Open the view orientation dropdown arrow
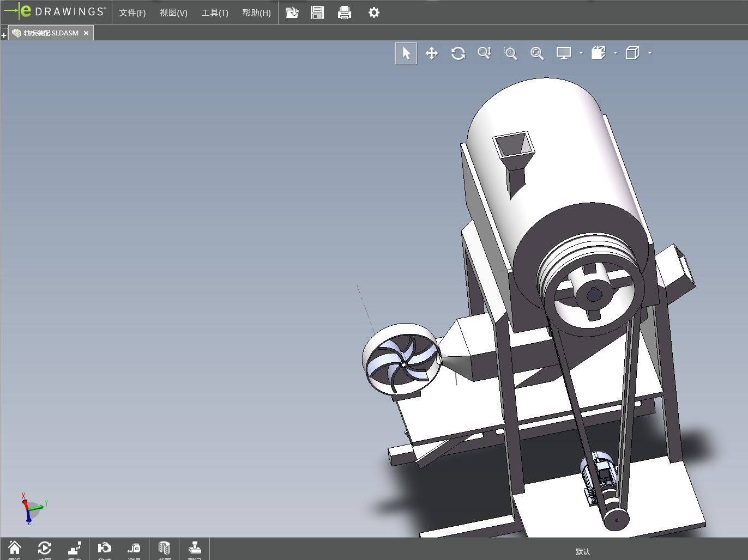748x560 pixels. (x=616, y=53)
